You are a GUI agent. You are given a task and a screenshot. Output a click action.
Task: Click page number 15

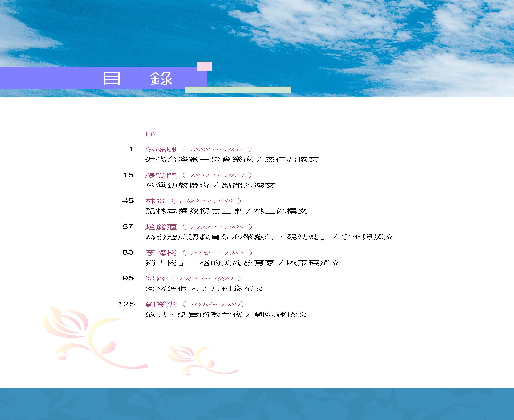click(128, 175)
